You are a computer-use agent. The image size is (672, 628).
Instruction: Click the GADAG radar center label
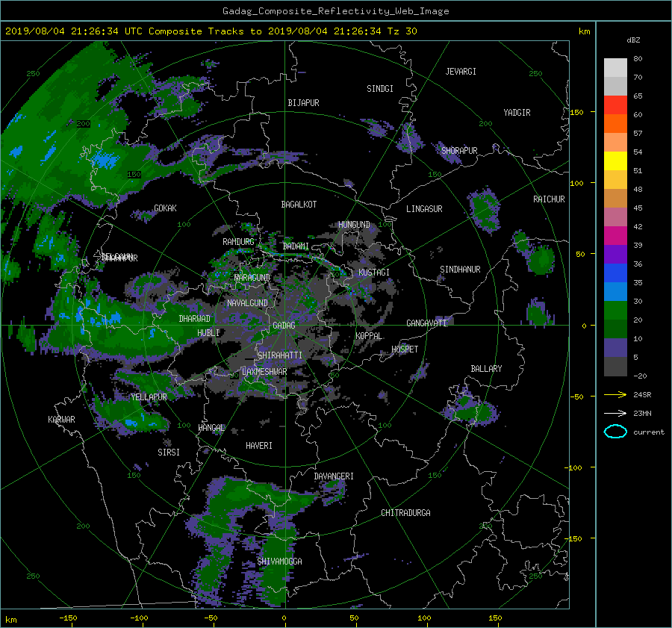[284, 326]
